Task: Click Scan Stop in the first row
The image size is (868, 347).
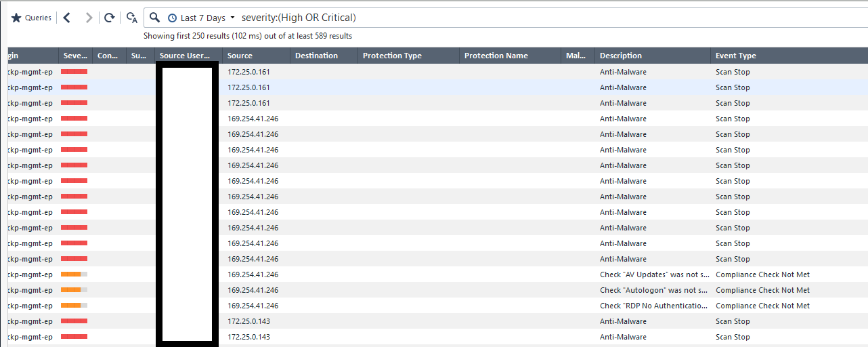Action: click(x=733, y=72)
